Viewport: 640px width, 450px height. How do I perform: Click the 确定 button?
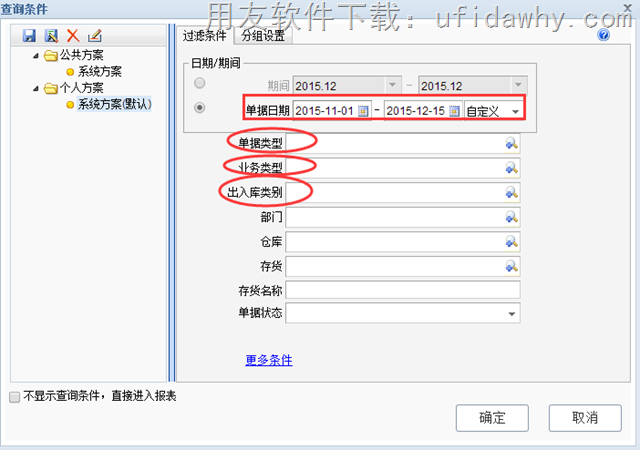click(x=492, y=418)
